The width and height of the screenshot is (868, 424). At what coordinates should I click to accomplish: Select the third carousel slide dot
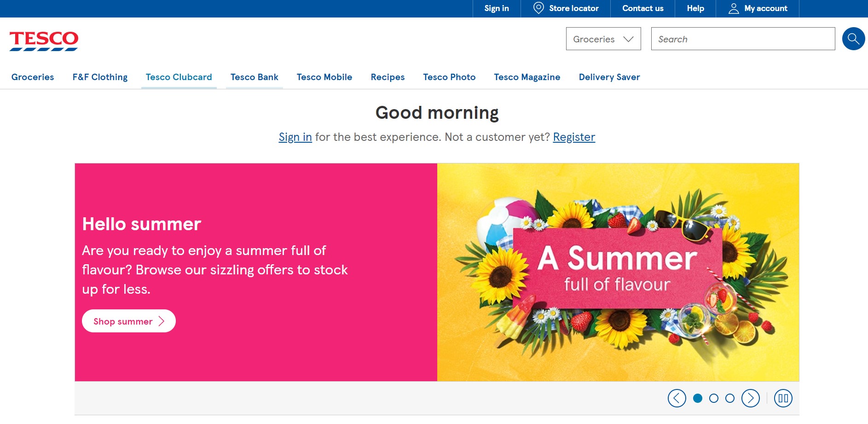pos(730,398)
